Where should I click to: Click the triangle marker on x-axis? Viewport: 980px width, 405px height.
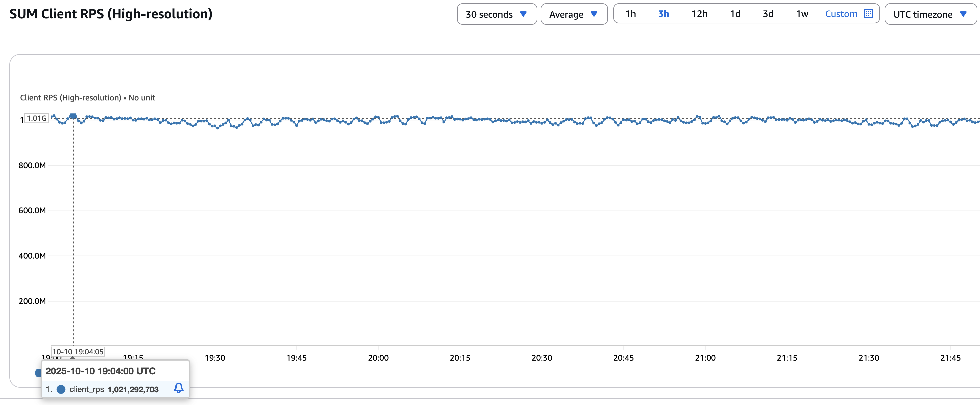tap(73, 358)
